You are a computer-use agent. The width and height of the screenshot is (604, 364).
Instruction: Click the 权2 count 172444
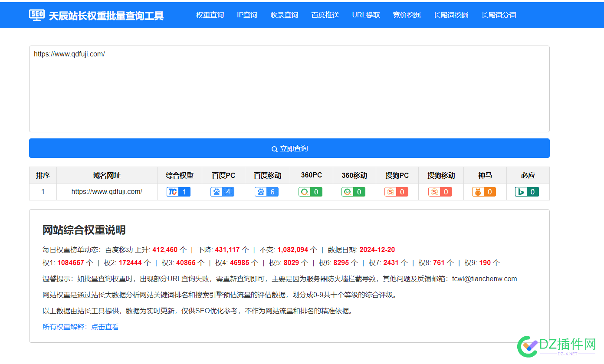[x=130, y=262]
